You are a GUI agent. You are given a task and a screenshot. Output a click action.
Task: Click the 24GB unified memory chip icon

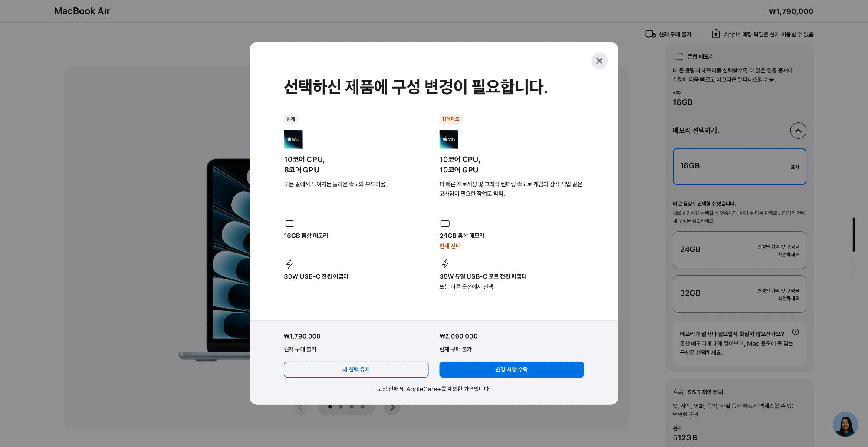click(445, 223)
